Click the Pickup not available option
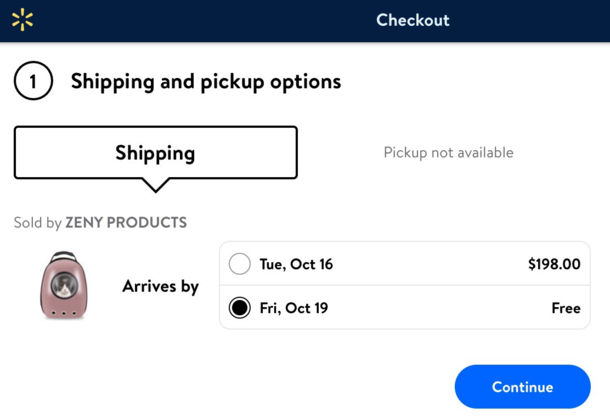 point(448,153)
